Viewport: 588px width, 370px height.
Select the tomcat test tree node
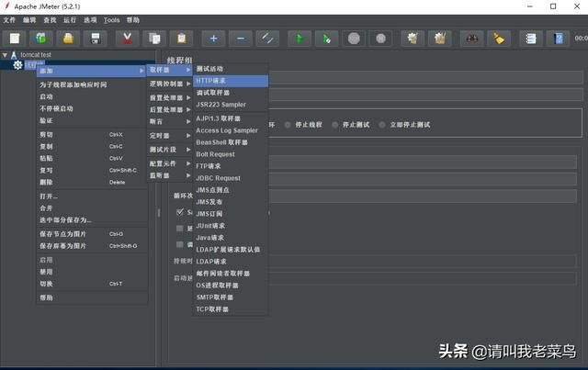point(36,55)
